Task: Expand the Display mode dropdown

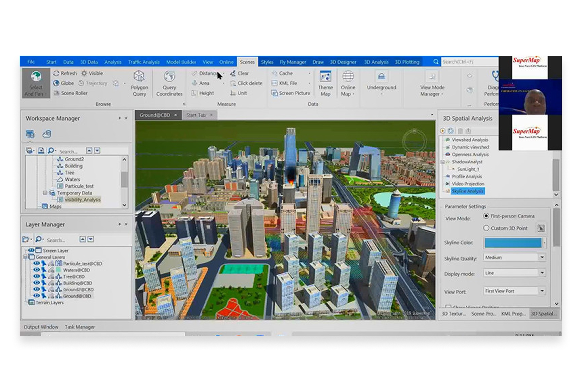Action: 542,273
